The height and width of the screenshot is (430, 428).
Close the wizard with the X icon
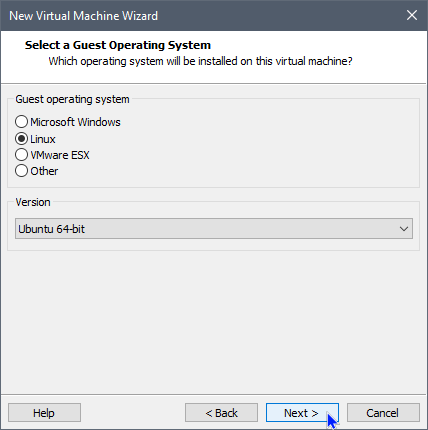pos(412,15)
